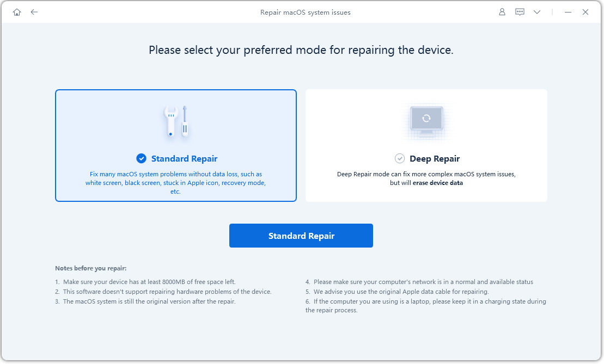Click the page heading about preferred mode

(x=301, y=50)
